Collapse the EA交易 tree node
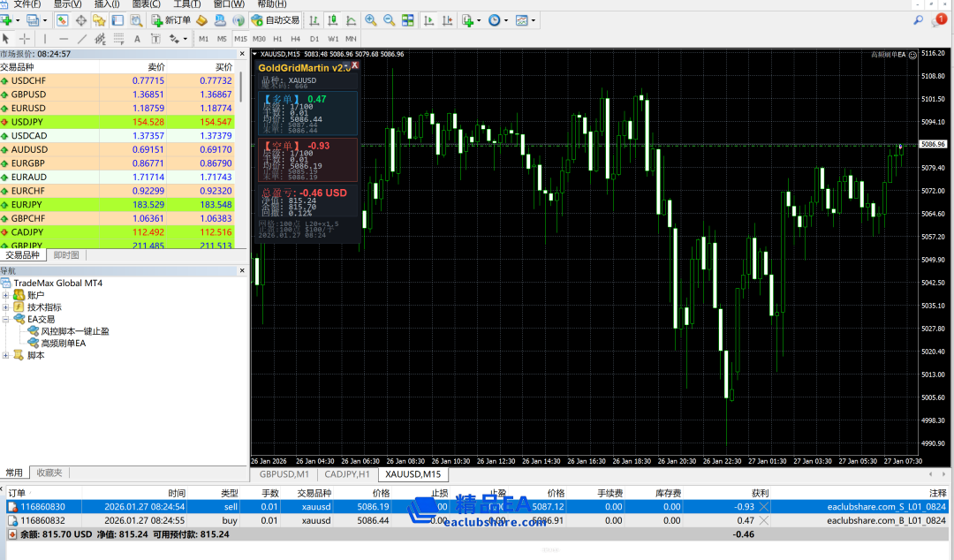Screen dimensions: 954x560 6,319
